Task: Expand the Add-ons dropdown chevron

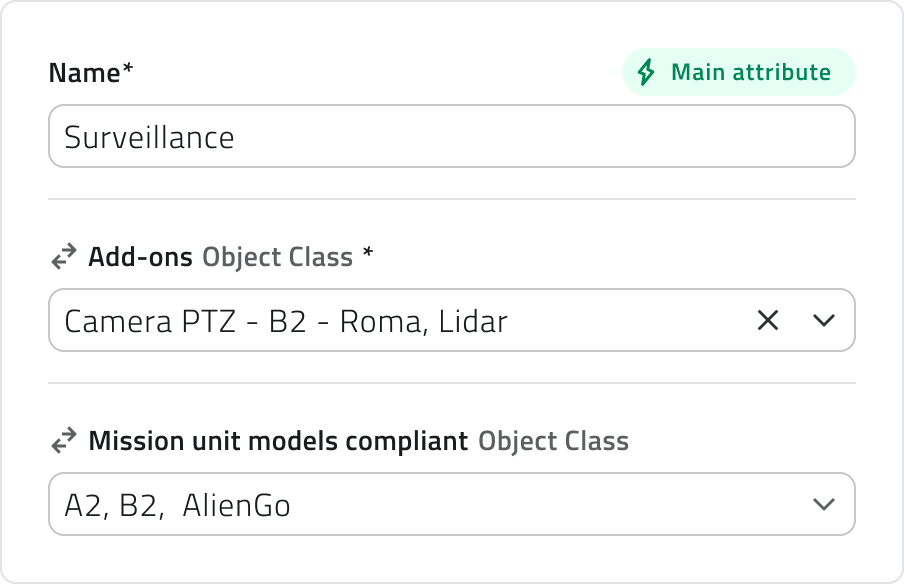Action: 823,320
